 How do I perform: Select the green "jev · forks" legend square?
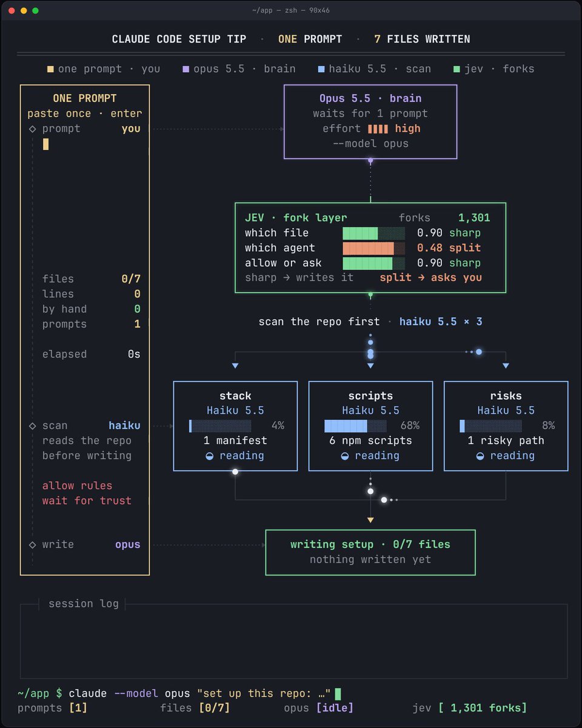457,69
